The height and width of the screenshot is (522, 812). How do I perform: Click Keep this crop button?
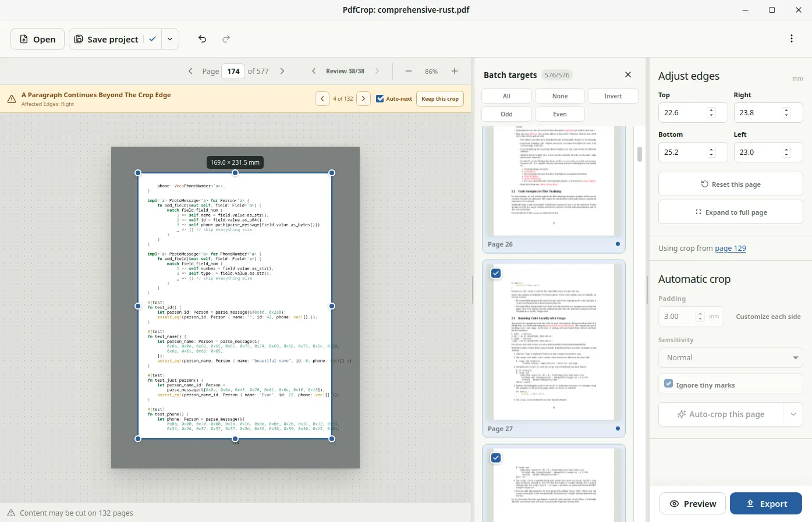[440, 99]
